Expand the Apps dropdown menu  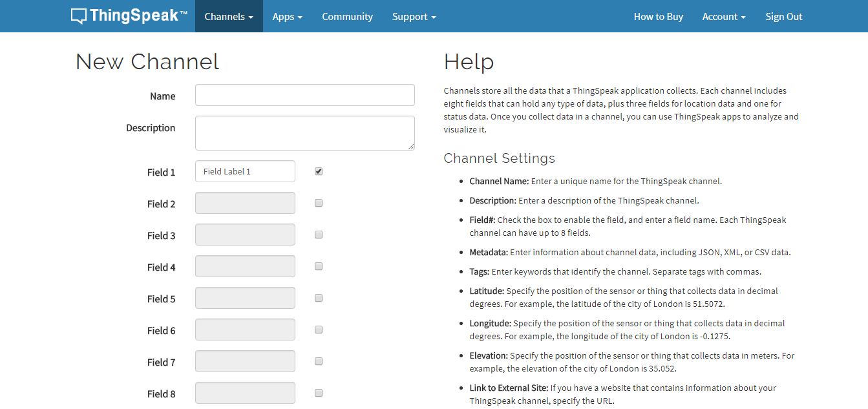pos(288,17)
